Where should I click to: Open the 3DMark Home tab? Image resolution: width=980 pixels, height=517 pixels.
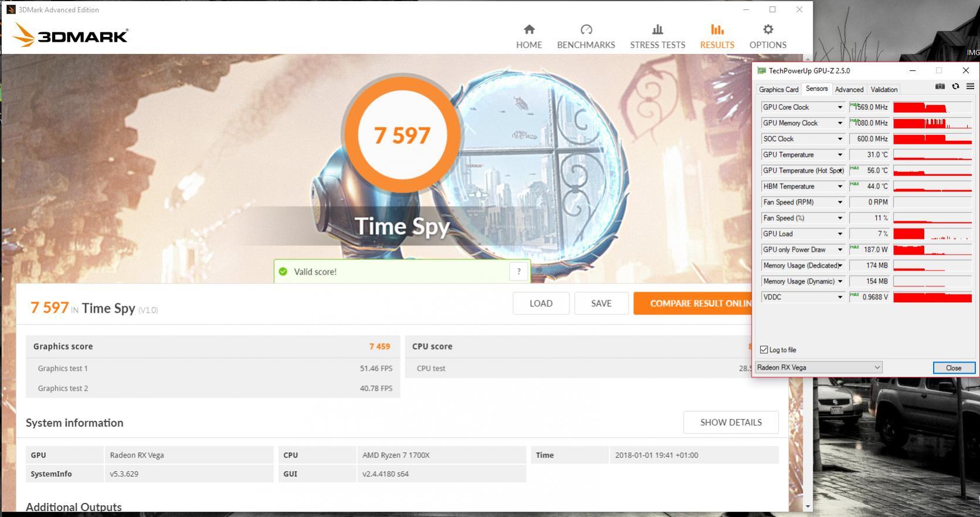point(529,36)
